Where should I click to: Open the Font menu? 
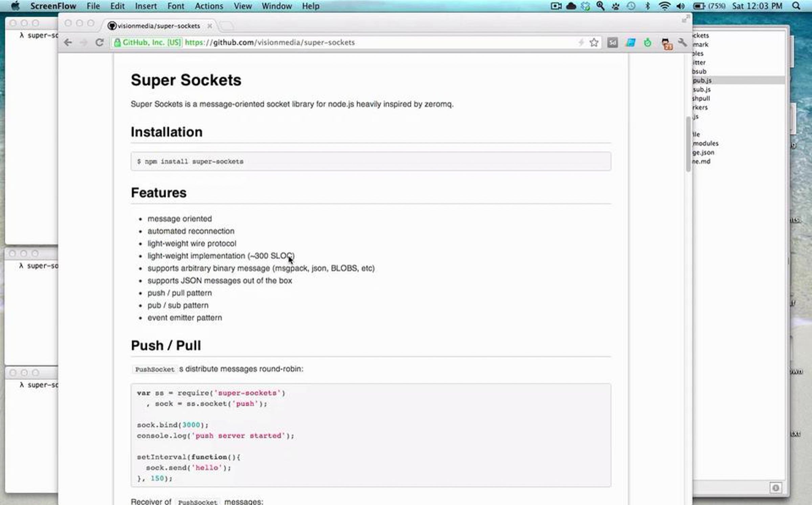click(x=176, y=6)
